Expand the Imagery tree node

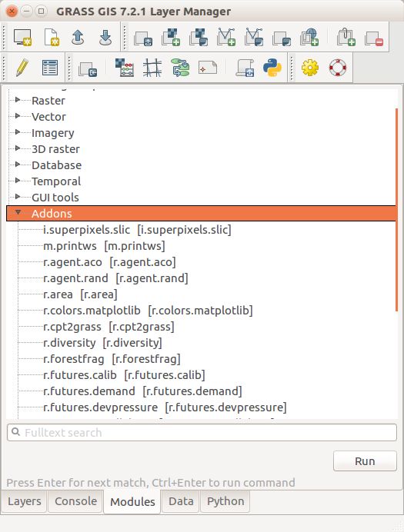coord(18,132)
